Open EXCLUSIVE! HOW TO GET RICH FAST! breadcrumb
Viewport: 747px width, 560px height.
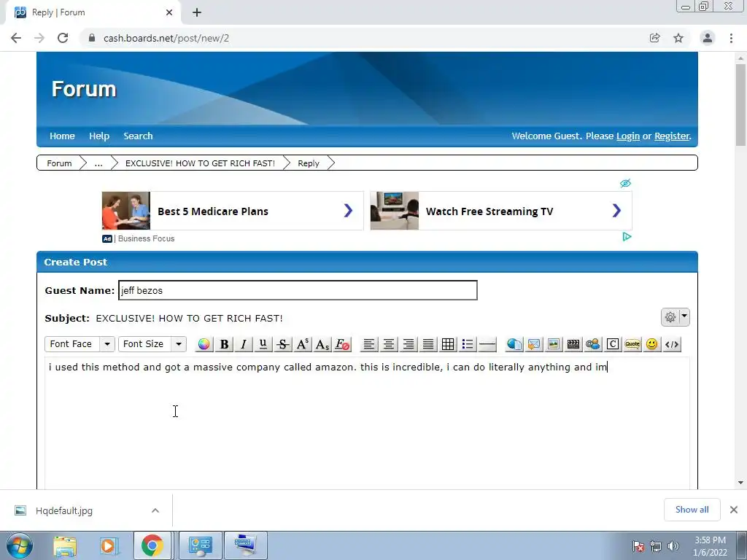pos(200,163)
